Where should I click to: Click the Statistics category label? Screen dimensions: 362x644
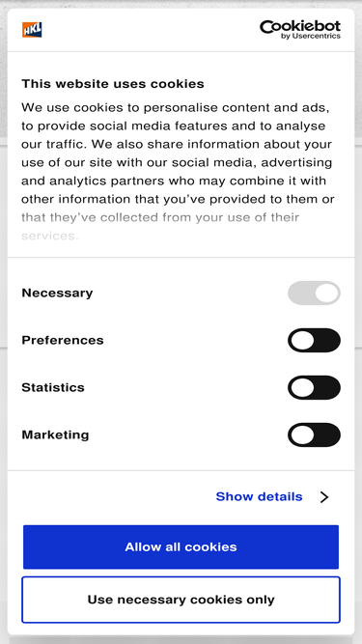point(53,387)
